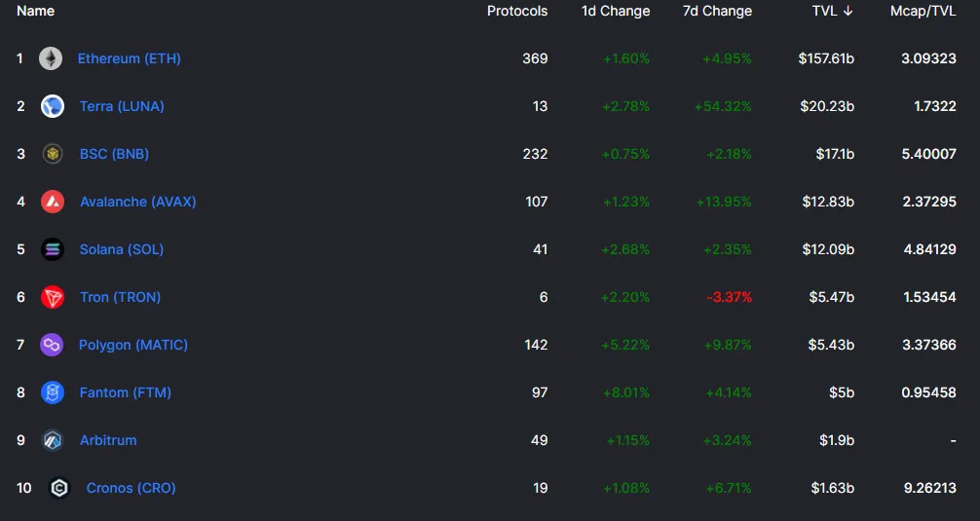This screenshot has height=521, width=980.
Task: Click the Solana logo icon
Action: 53,250
